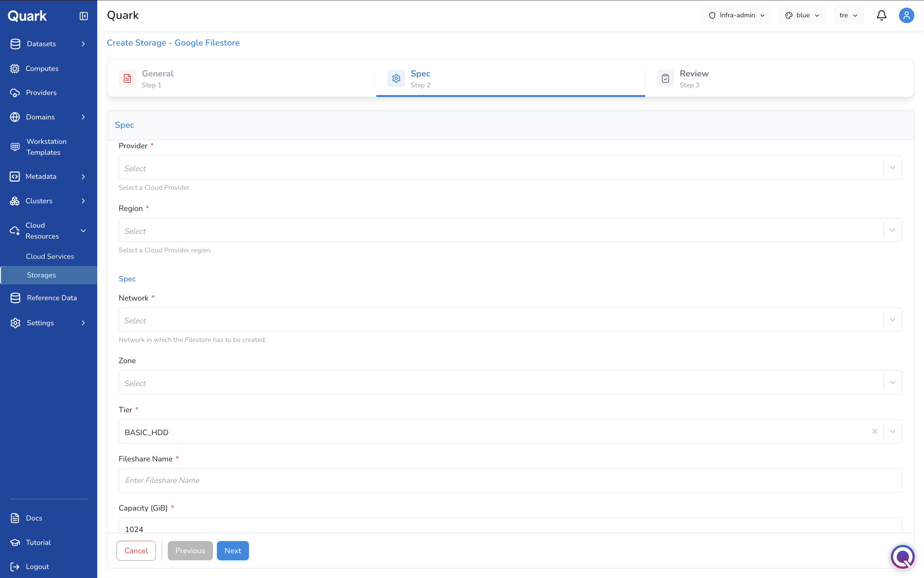The width and height of the screenshot is (924, 578).
Task: Click the Cloud Resources cloud icon
Action: coord(14,231)
